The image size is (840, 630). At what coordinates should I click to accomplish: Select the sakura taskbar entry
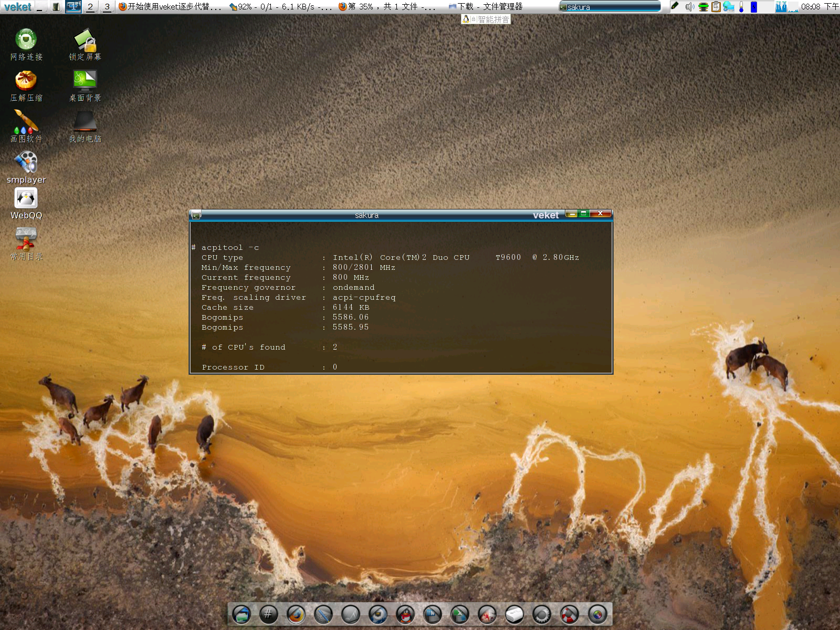[x=610, y=7]
